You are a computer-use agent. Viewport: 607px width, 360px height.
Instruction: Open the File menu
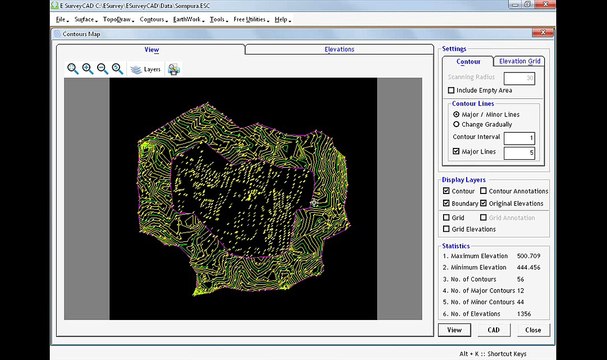point(62,19)
